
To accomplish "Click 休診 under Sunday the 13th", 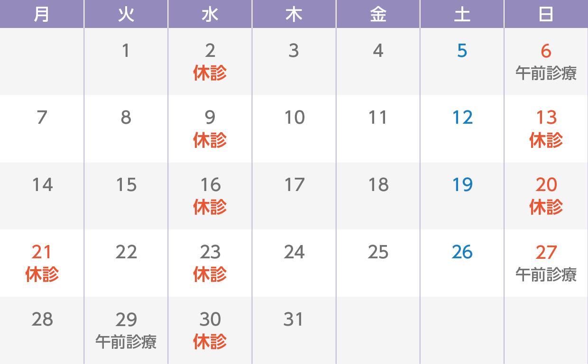I will [x=546, y=140].
